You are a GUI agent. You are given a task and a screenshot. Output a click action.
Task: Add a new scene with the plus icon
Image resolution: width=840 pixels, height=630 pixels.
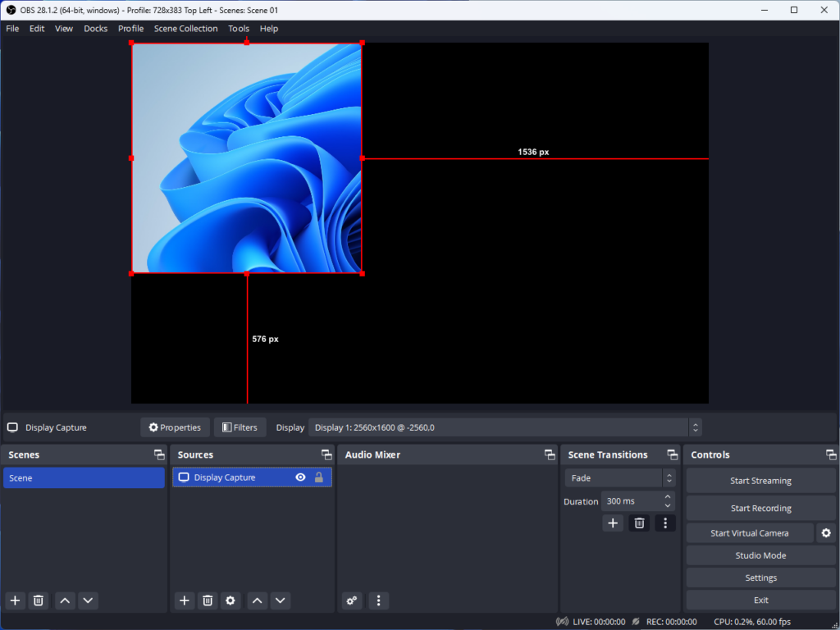click(x=14, y=600)
